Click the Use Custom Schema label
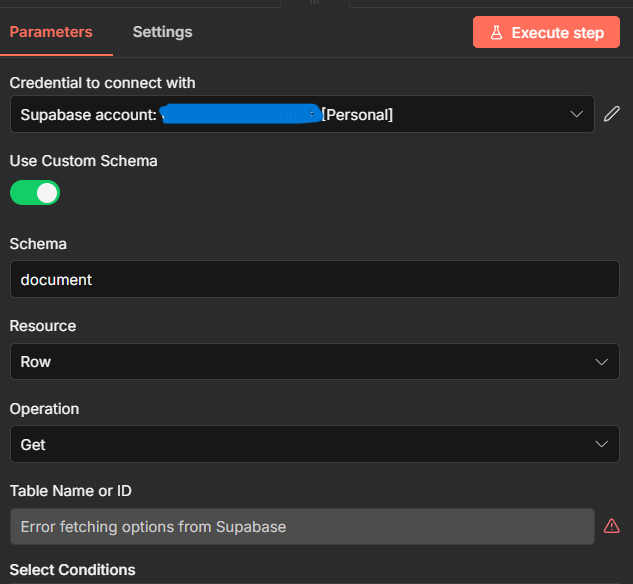Image resolution: width=633 pixels, height=584 pixels. pos(83,160)
